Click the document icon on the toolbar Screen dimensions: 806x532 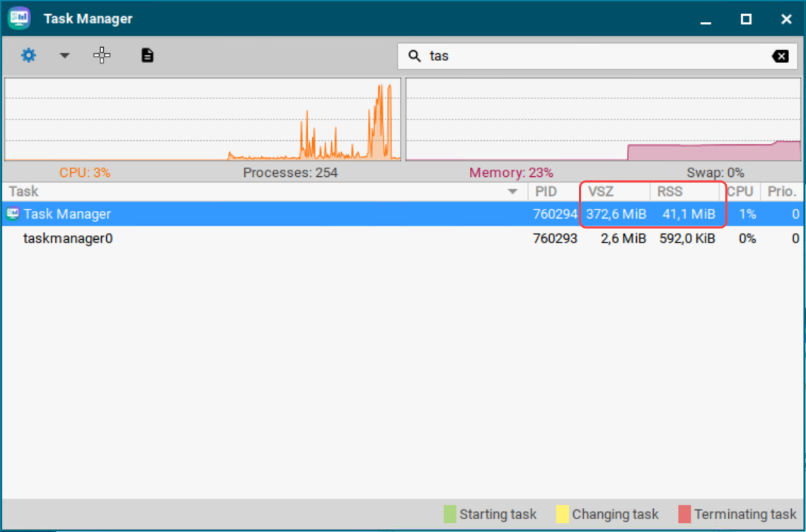pos(147,55)
